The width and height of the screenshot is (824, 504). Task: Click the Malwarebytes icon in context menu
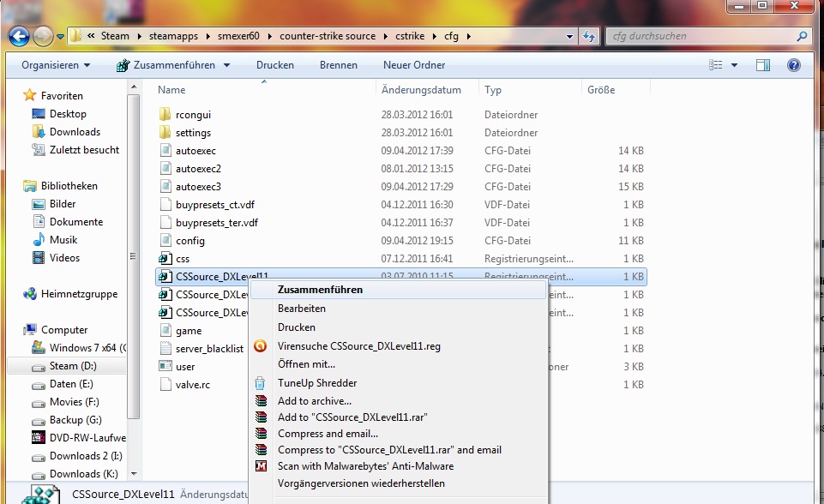pos(261,465)
